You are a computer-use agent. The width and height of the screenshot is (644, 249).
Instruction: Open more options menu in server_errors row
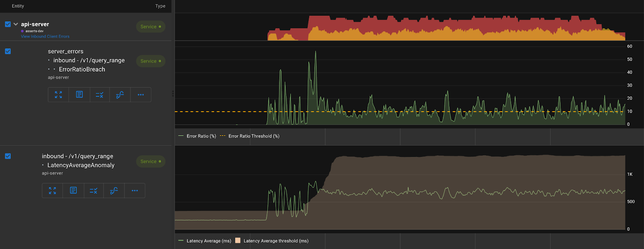click(140, 95)
